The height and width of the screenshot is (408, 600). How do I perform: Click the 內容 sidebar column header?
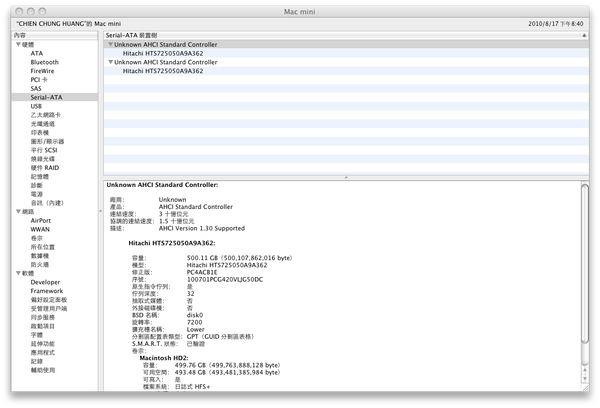[x=54, y=35]
